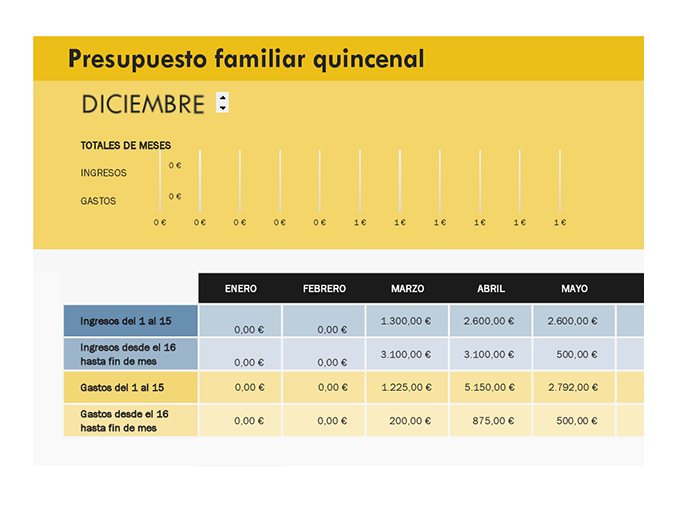Click the 200,00 € cell
This screenshot has height=520, width=675.
(x=407, y=421)
